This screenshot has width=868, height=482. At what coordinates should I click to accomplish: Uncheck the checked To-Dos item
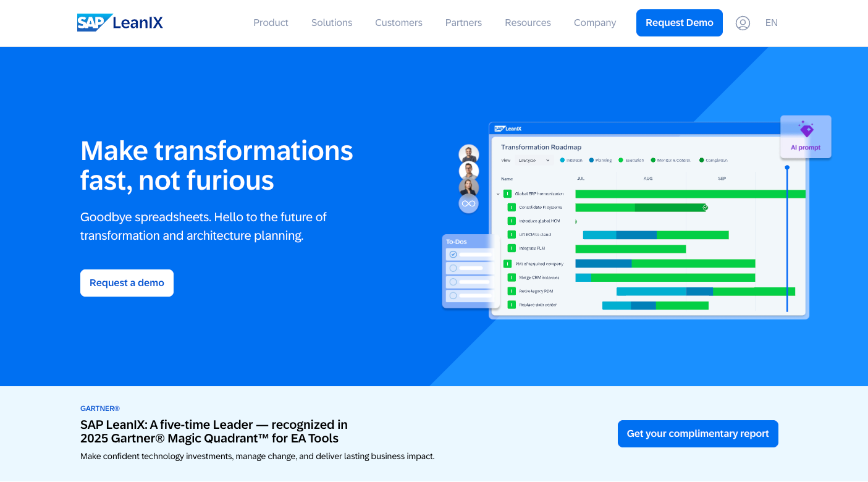(453, 254)
